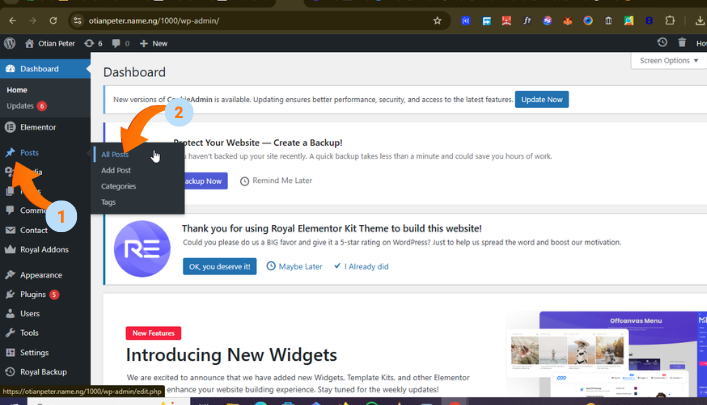Click the Tools wrench icon
This screenshot has height=405, width=707.
(x=10, y=333)
